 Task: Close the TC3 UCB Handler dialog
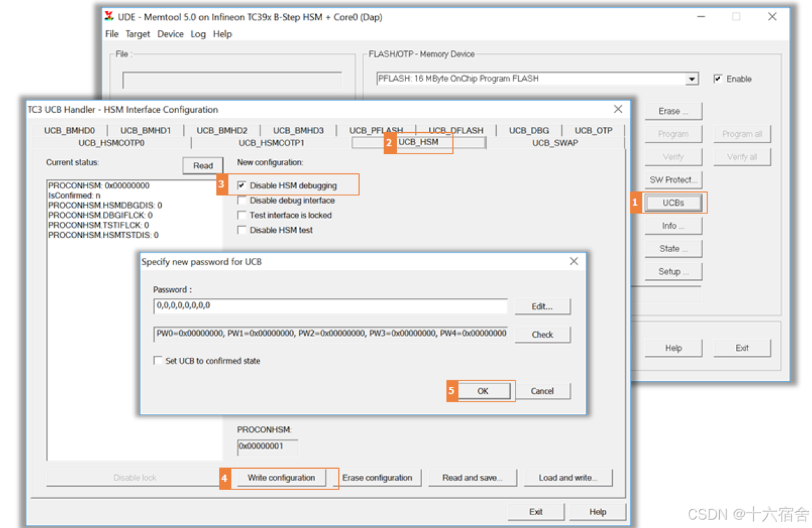pos(617,109)
